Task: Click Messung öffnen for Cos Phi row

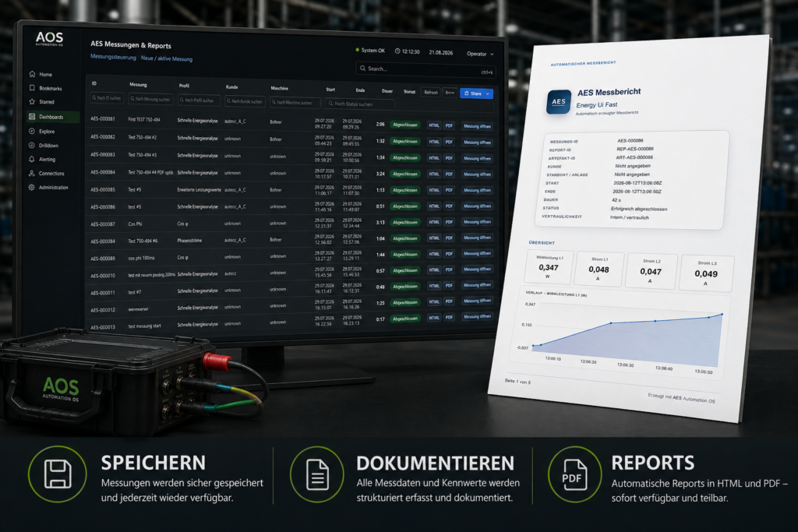Action: tap(478, 222)
